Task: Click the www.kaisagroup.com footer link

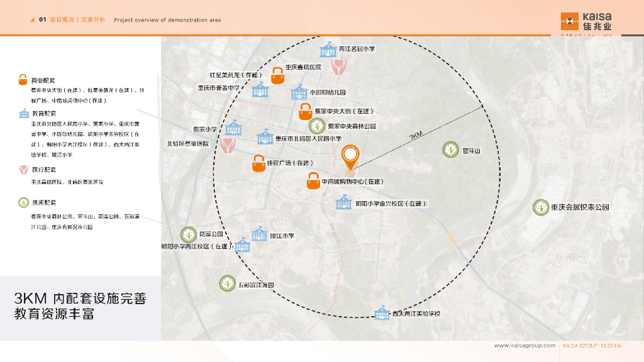Action: (525, 346)
